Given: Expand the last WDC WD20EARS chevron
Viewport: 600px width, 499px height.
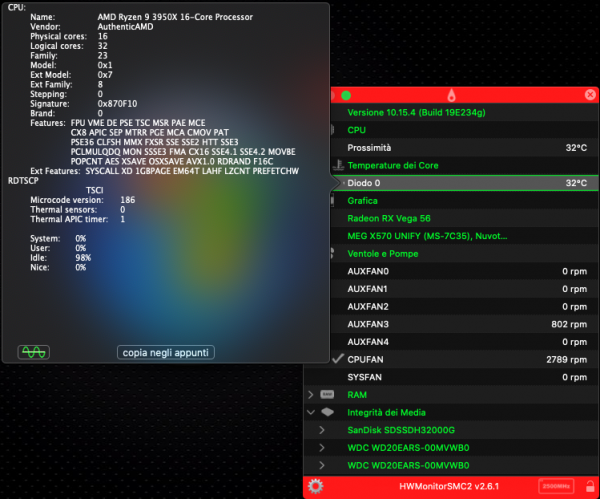Looking at the screenshot, I should point(322,465).
